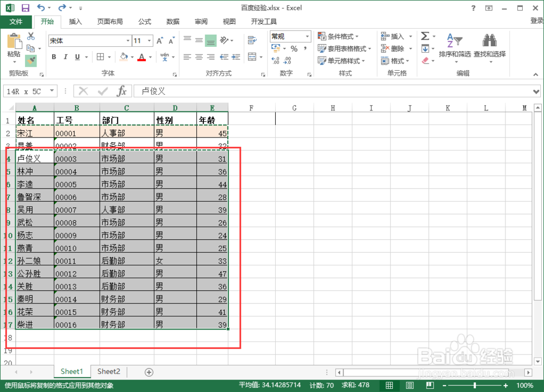The height and width of the screenshot is (392, 544).
Task: Switch to the Sheet2 worksheet tab
Action: (108, 371)
